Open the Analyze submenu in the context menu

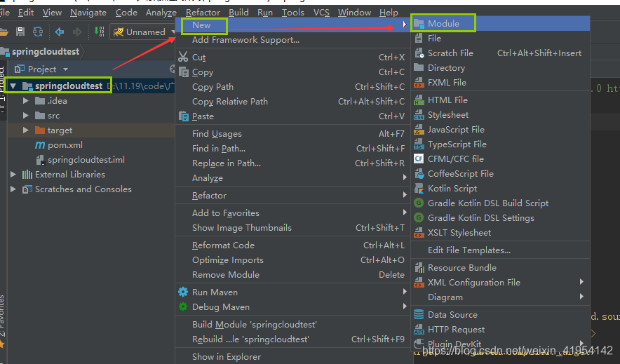click(292, 178)
